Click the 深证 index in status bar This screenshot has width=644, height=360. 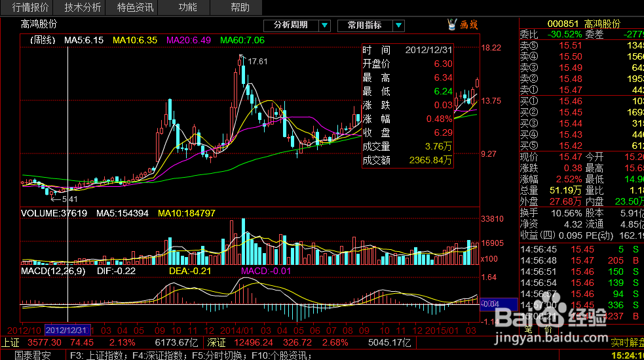216,342
